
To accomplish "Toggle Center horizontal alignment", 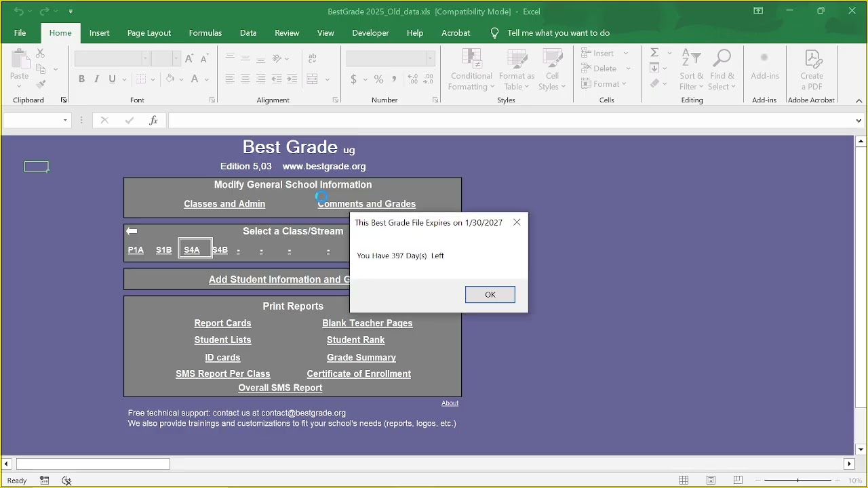I will click(245, 79).
